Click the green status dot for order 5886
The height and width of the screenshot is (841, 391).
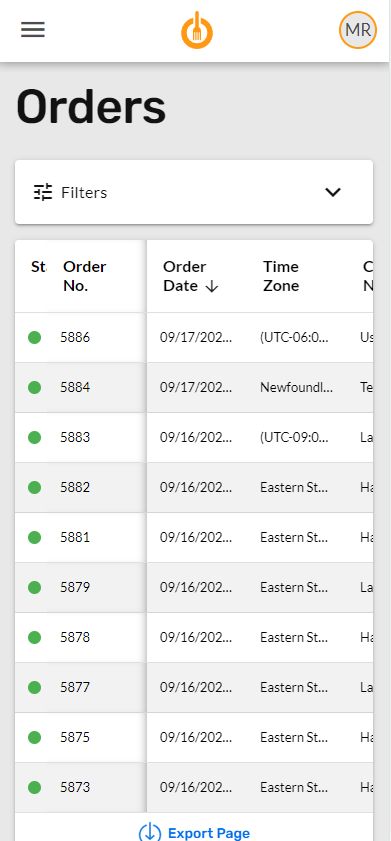tap(34, 337)
